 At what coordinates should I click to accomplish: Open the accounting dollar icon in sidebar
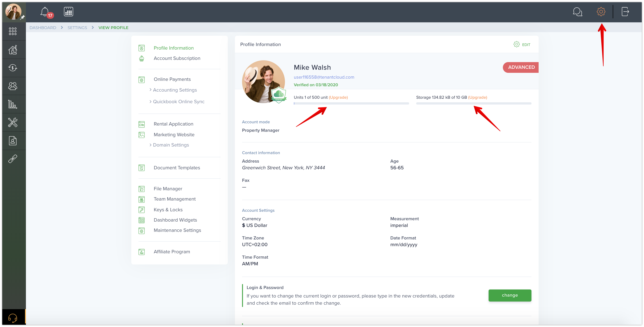click(x=13, y=68)
